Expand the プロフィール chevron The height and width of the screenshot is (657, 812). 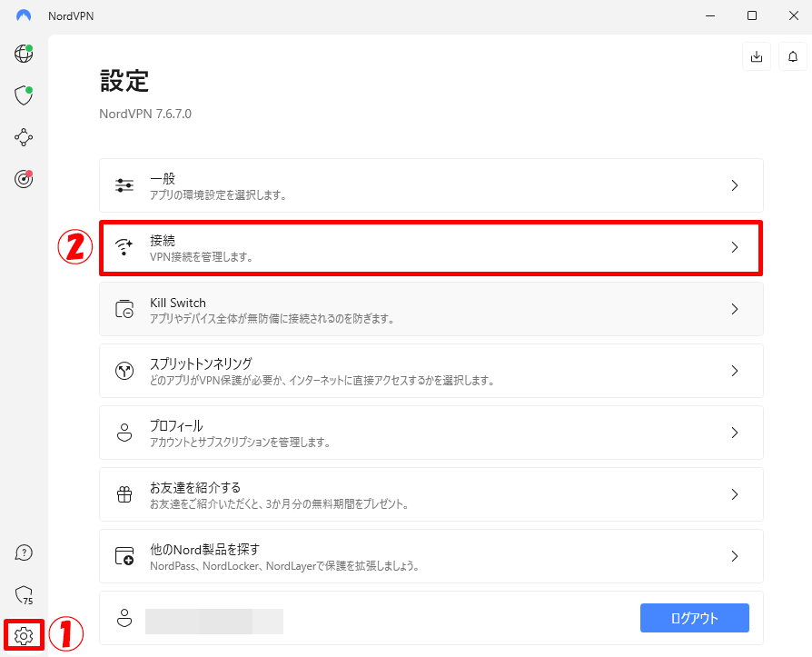point(734,433)
